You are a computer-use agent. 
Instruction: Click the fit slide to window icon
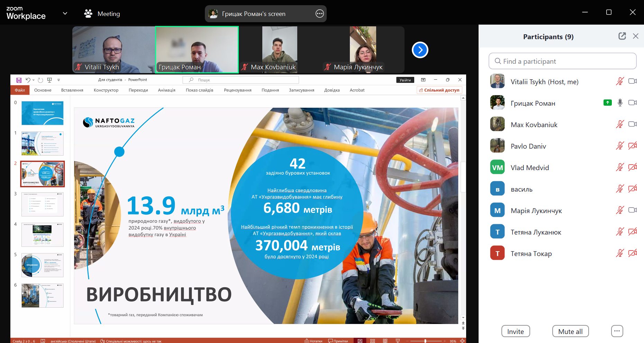coord(462,341)
